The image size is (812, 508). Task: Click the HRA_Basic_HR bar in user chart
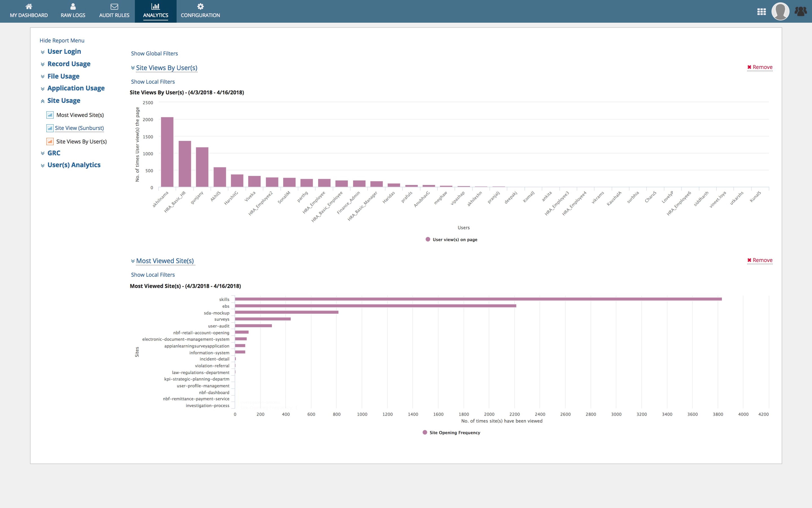(185, 164)
